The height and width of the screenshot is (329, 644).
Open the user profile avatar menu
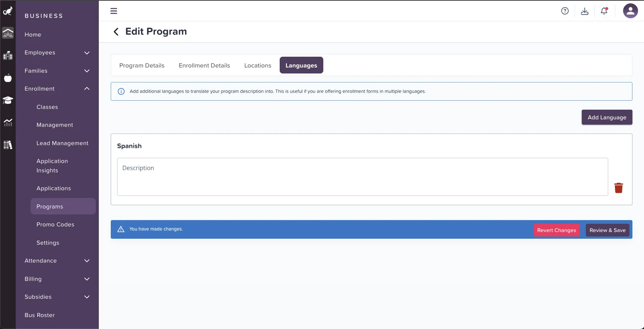(630, 11)
